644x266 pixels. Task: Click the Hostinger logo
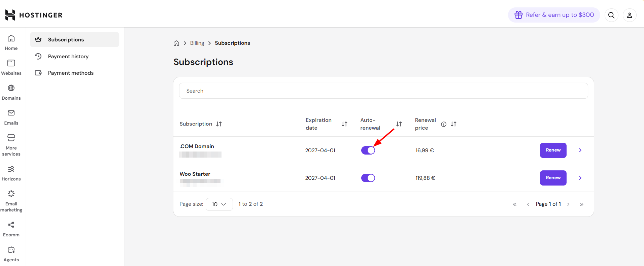coord(34,15)
